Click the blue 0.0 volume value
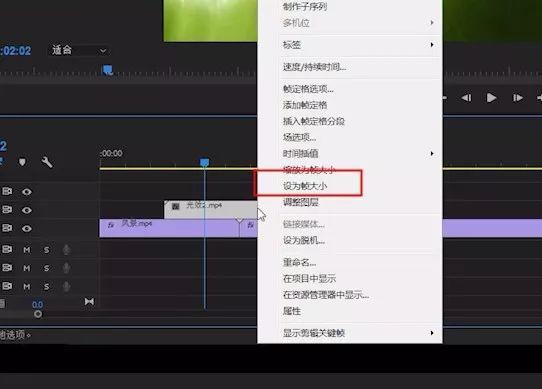 [37, 305]
